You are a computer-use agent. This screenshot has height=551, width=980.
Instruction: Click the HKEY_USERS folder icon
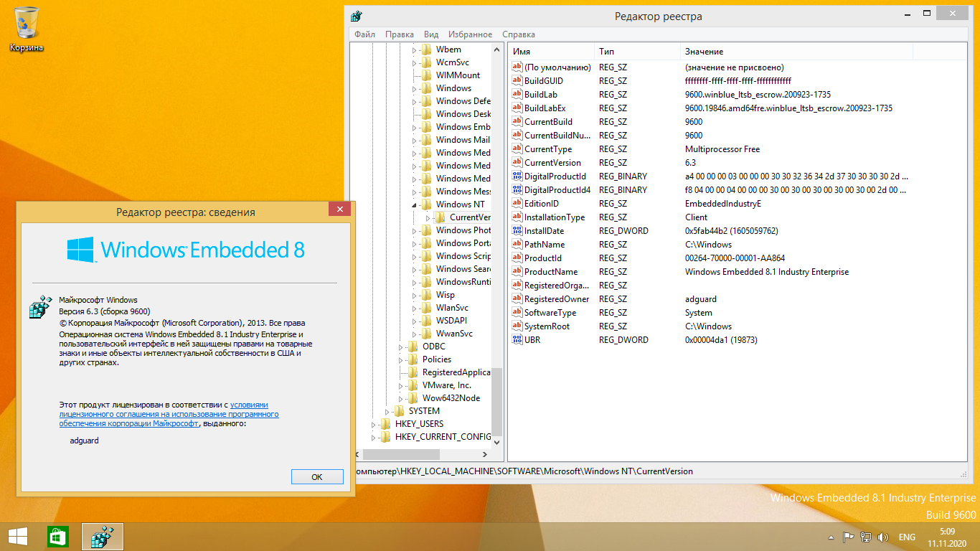click(385, 424)
